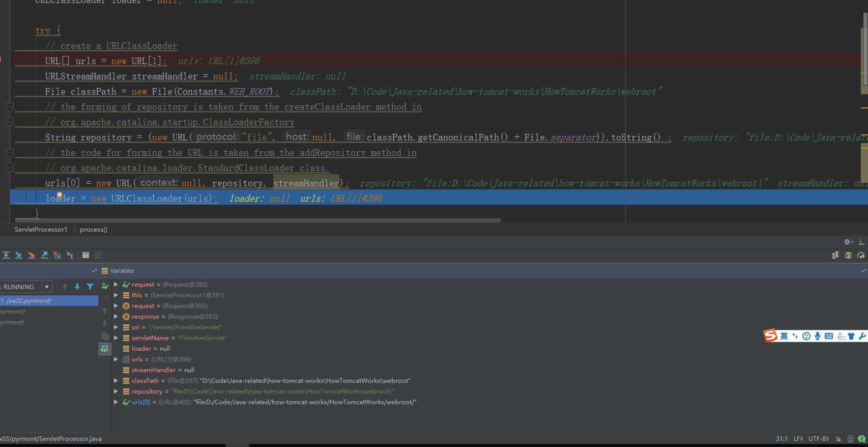This screenshot has height=447, width=868.
Task: Toggle Sogou punctuation mode icon
Action: click(795, 336)
